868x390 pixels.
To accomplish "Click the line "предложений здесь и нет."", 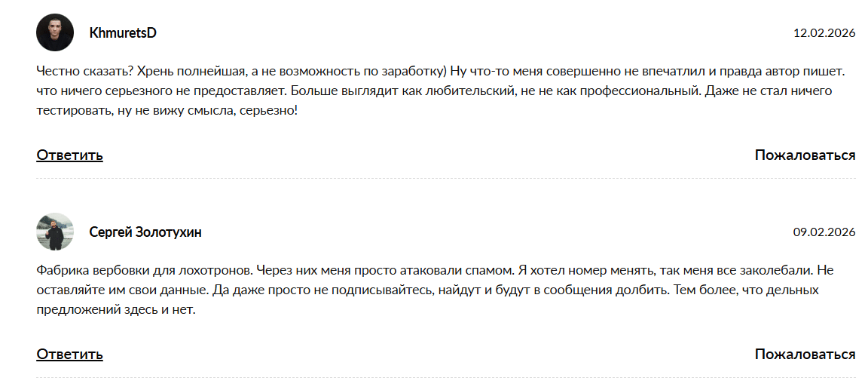I will (115, 309).
